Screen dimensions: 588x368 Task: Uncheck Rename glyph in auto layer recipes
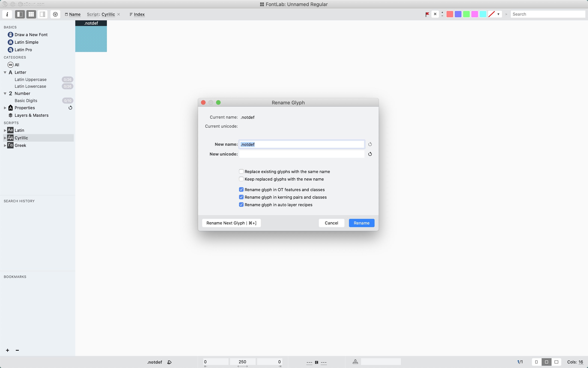[x=241, y=205]
